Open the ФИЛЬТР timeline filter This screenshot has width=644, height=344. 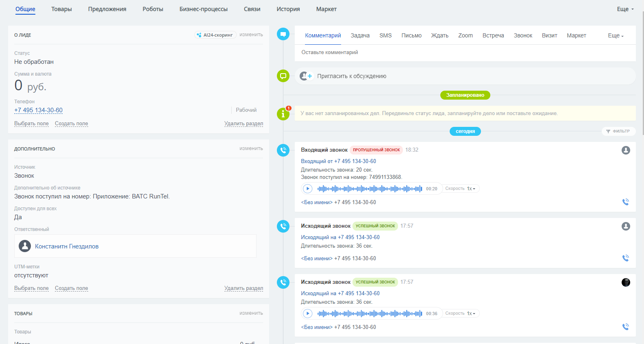coord(618,131)
